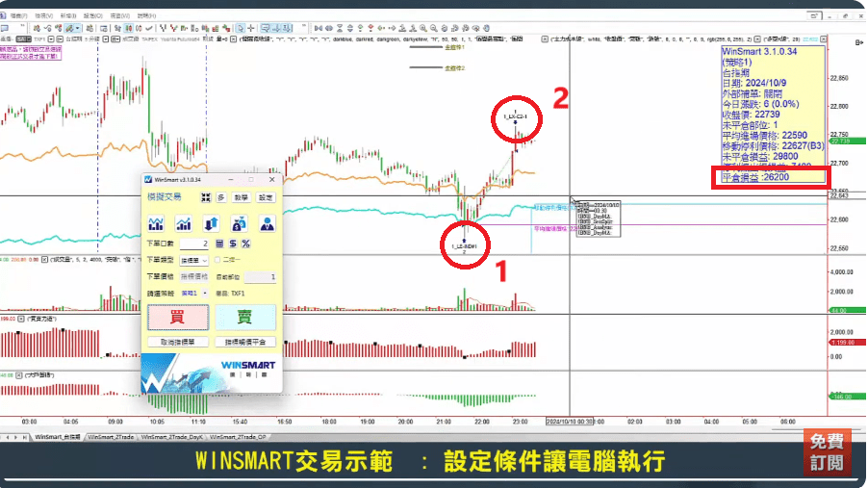Viewport: 868px width, 488px height.
Task: Click the 下單價格 price input field
Action: tap(193, 276)
